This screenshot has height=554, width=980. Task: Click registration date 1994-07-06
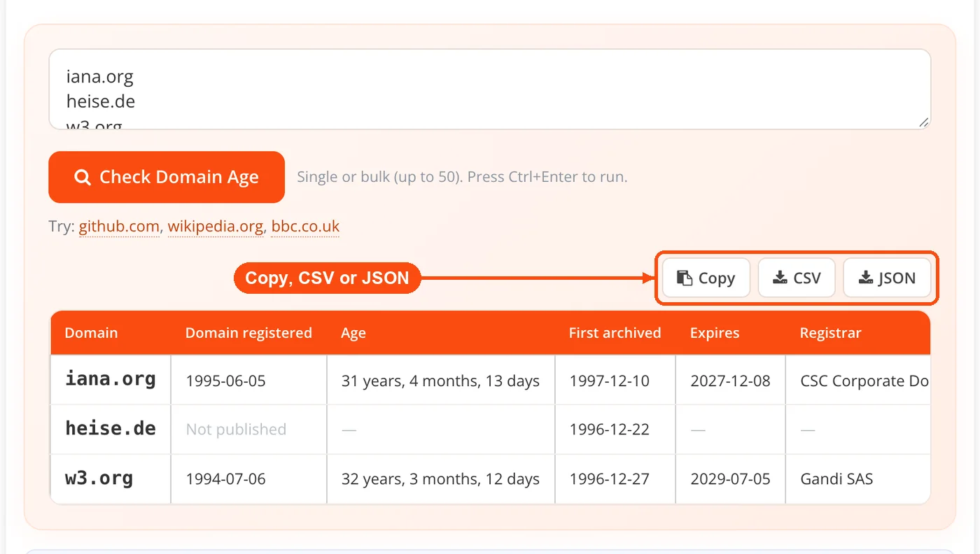click(x=225, y=479)
